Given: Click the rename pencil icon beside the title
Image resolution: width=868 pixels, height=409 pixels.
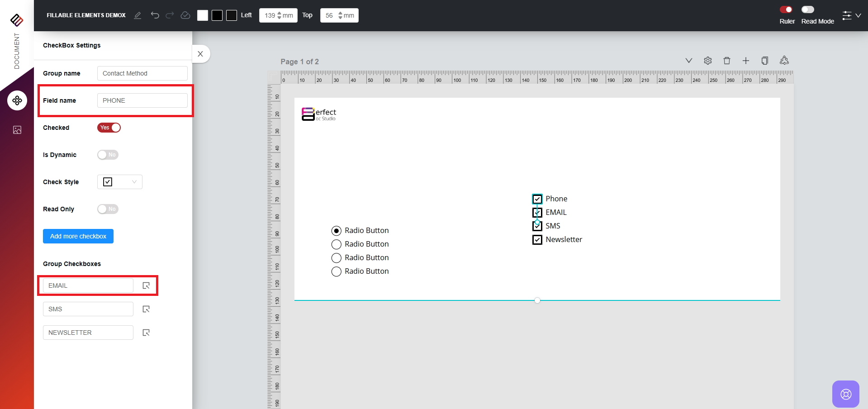Looking at the screenshot, I should (138, 15).
